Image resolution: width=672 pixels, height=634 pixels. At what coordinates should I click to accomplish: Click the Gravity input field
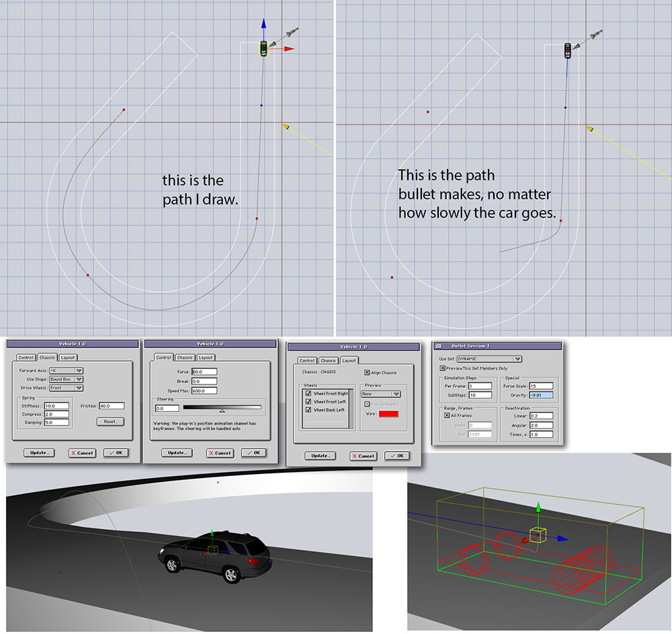click(541, 395)
